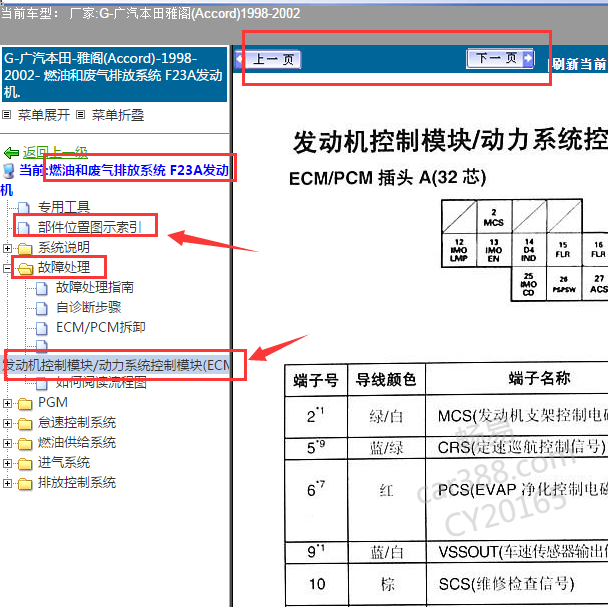Select the PGM folder label
Image resolution: width=608 pixels, height=607 pixels.
(53, 402)
